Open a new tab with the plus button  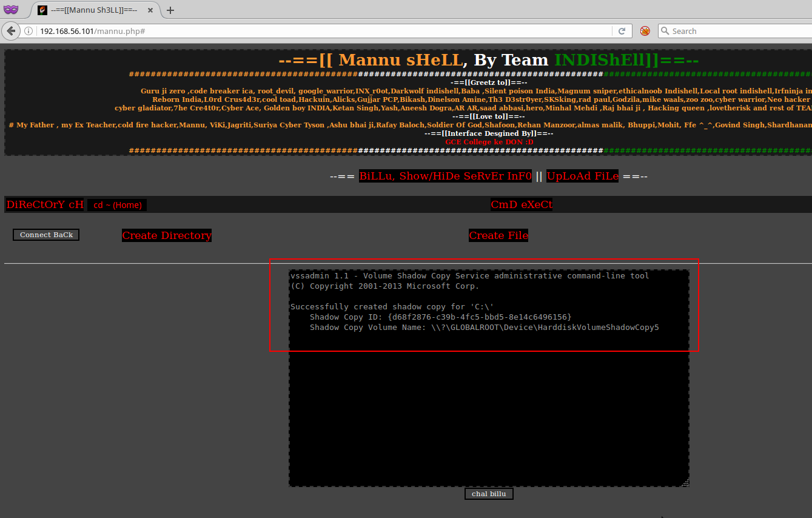(x=170, y=10)
